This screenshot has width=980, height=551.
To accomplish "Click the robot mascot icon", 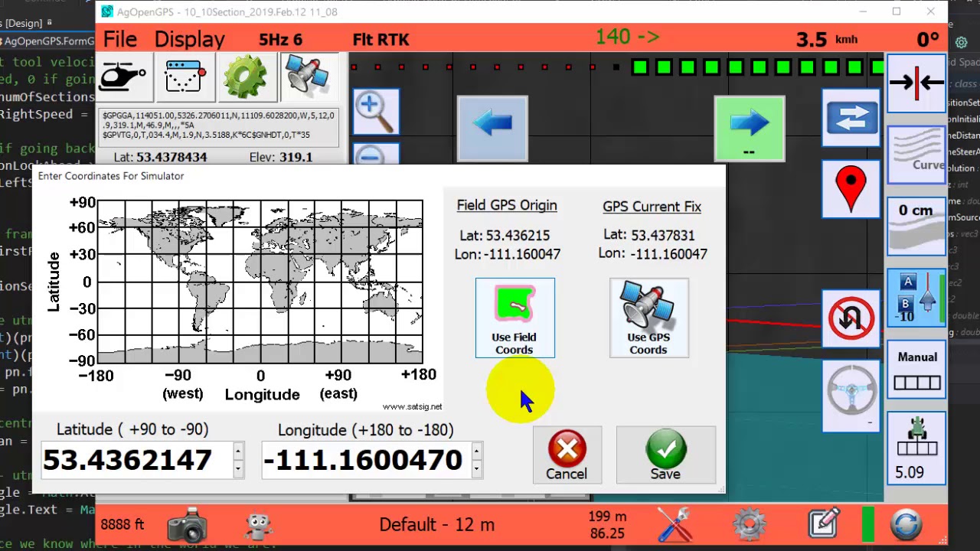I will click(259, 525).
